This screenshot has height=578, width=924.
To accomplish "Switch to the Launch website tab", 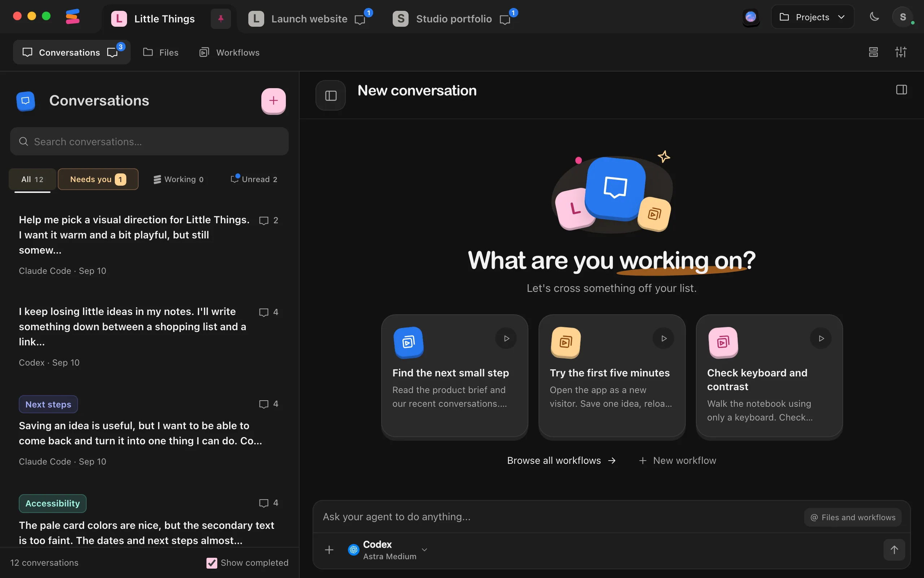I will pyautogui.click(x=309, y=19).
